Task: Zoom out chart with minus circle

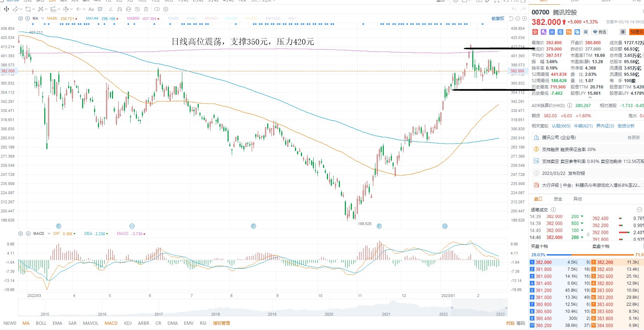Action: [x=518, y=18]
